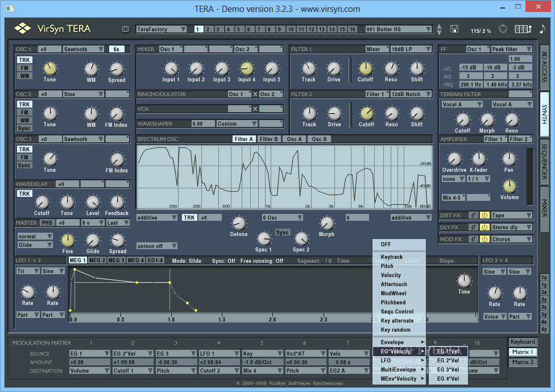Screen dimensions: 555x392
Task: Choose EG 3*Vel in the submenu
Action: tap(448, 369)
